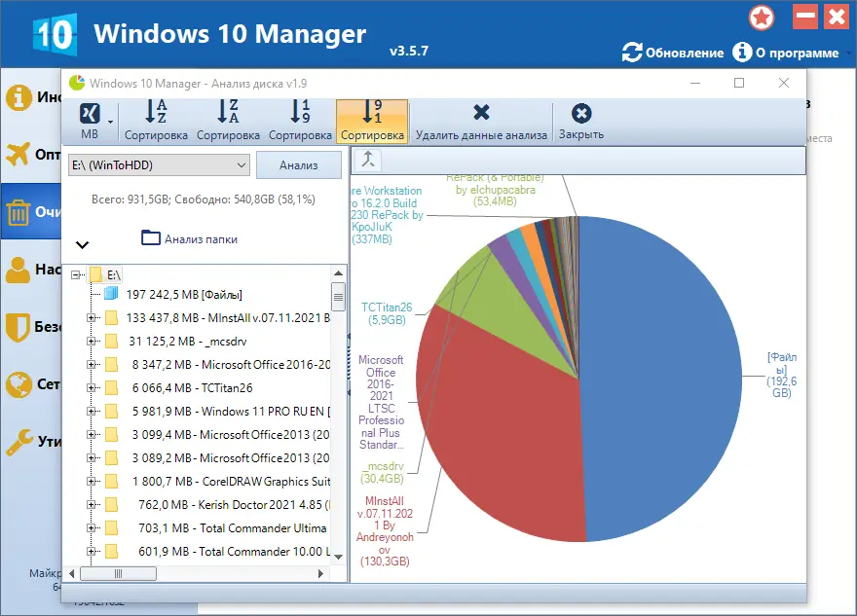The width and height of the screenshot is (857, 616).
Task: Open the E:\ (WinToHDD) drive dropdown
Action: pos(159,164)
